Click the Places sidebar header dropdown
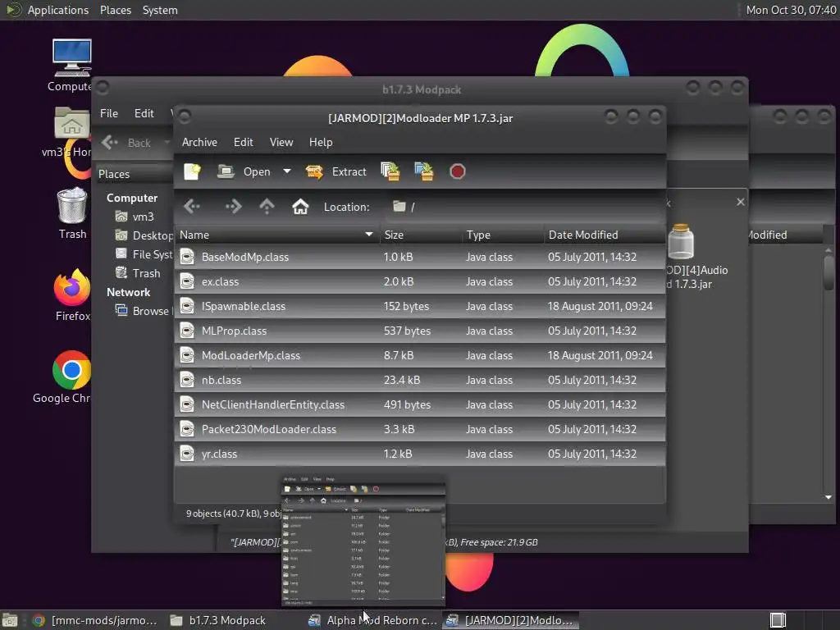 point(135,174)
